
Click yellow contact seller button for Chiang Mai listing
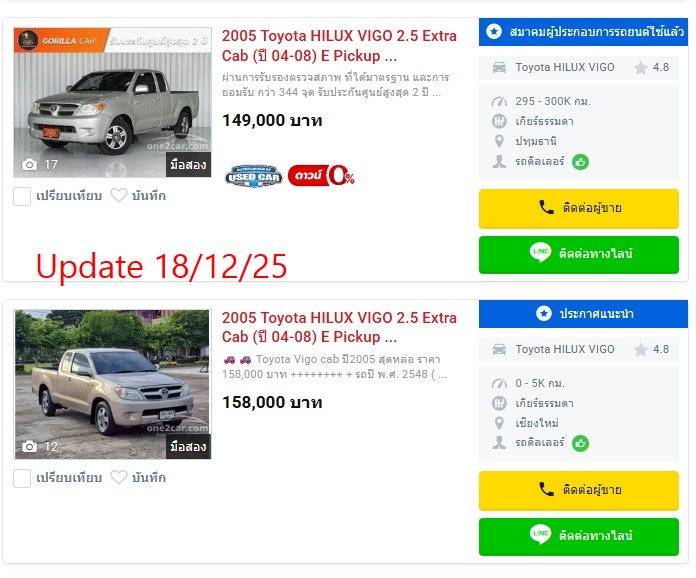point(578,491)
